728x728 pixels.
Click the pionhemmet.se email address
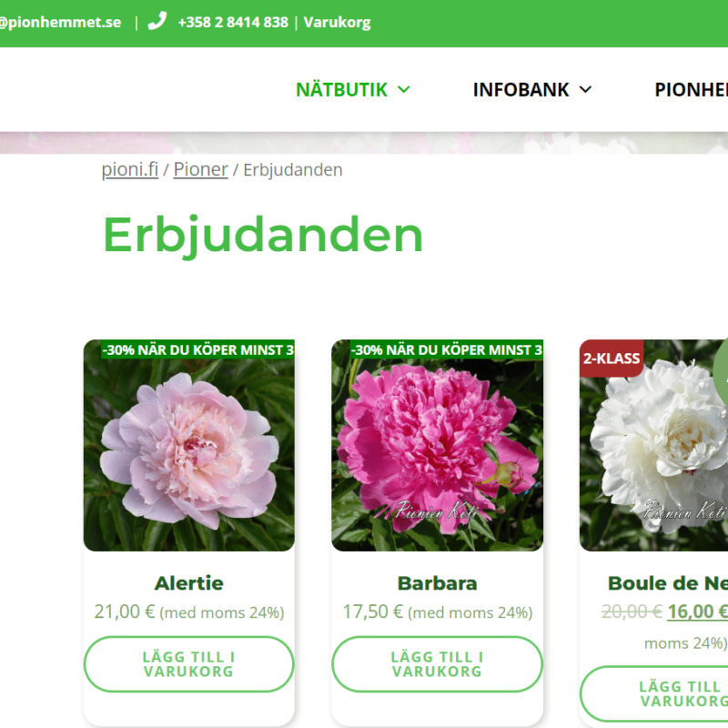click(x=60, y=23)
